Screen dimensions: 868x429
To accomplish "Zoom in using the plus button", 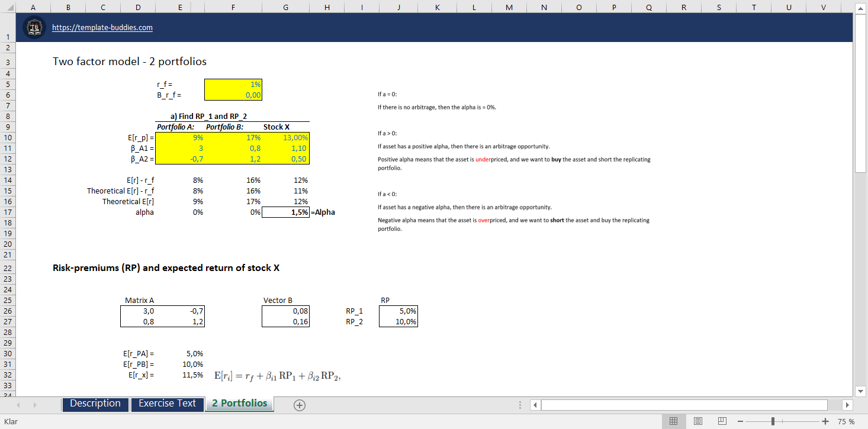I will pos(825,421).
